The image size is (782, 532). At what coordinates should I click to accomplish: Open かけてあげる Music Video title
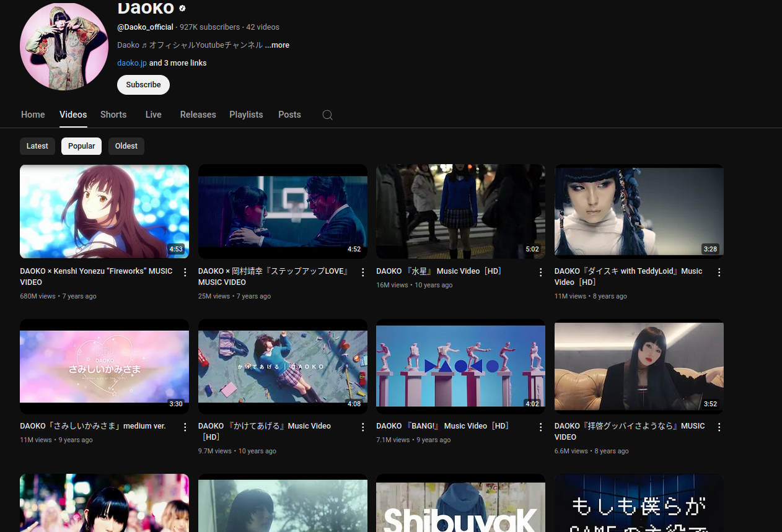[265, 432]
